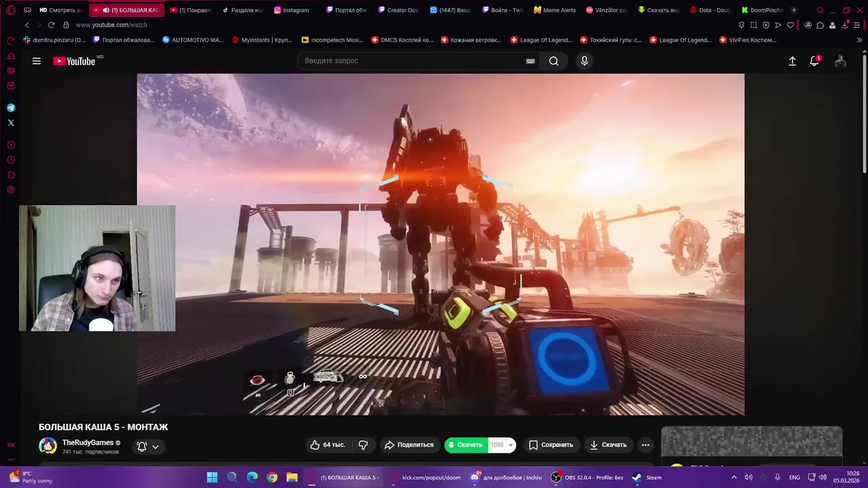Open the YouTube account avatar menu
Image resolution: width=868 pixels, height=488 pixels.
point(840,61)
